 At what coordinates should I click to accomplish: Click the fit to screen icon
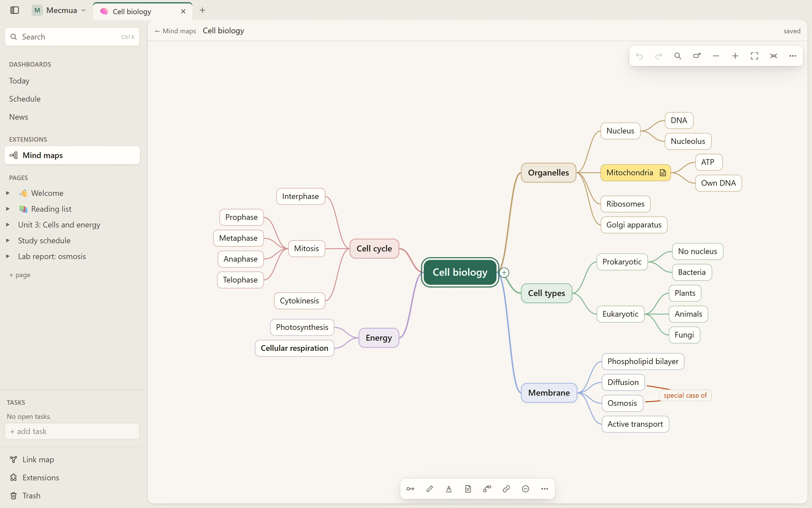tap(754, 56)
